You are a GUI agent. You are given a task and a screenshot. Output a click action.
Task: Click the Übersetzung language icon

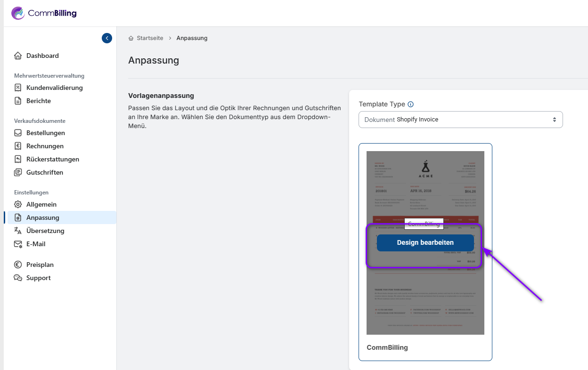(x=18, y=231)
